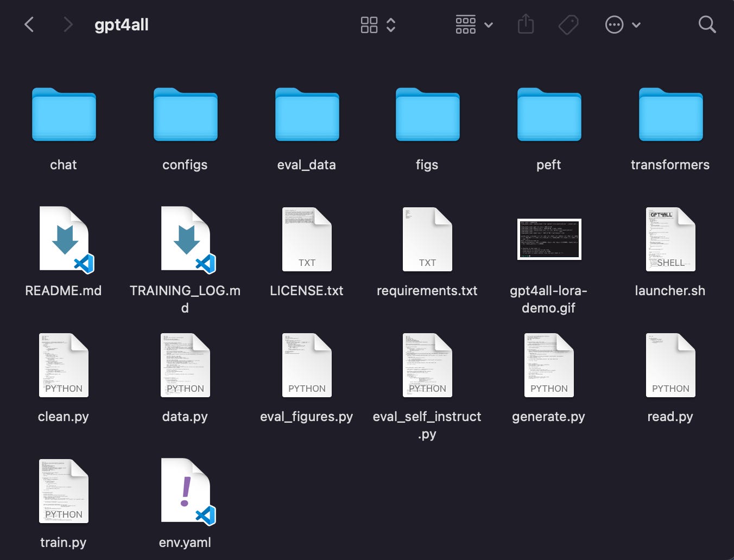Open the view mode up-down selector
The image size is (734, 560).
click(x=391, y=24)
